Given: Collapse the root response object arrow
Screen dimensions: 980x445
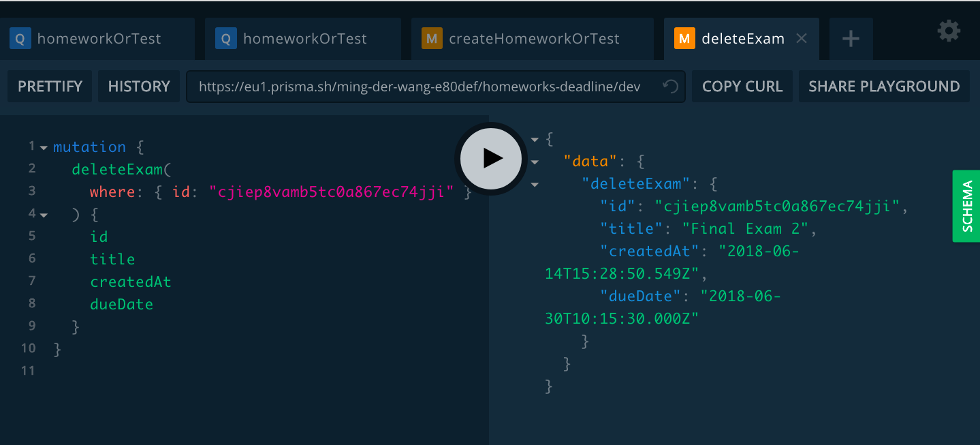Looking at the screenshot, I should coord(535,140).
